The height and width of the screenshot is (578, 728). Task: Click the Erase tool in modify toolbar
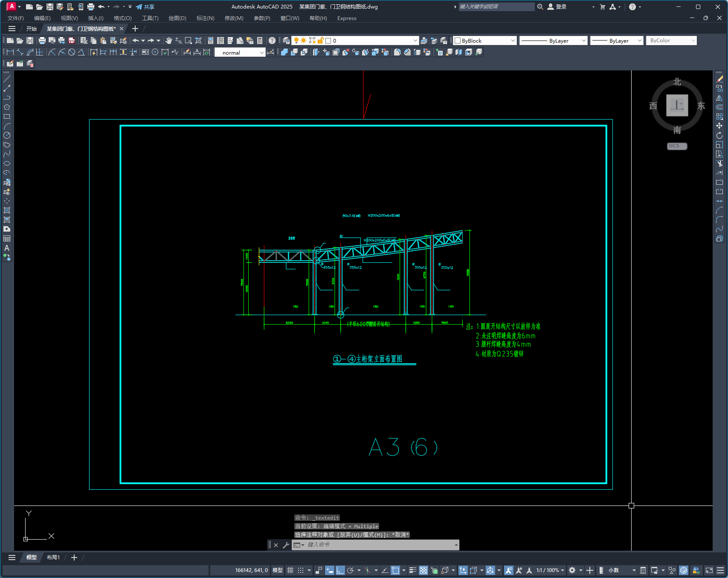719,79
